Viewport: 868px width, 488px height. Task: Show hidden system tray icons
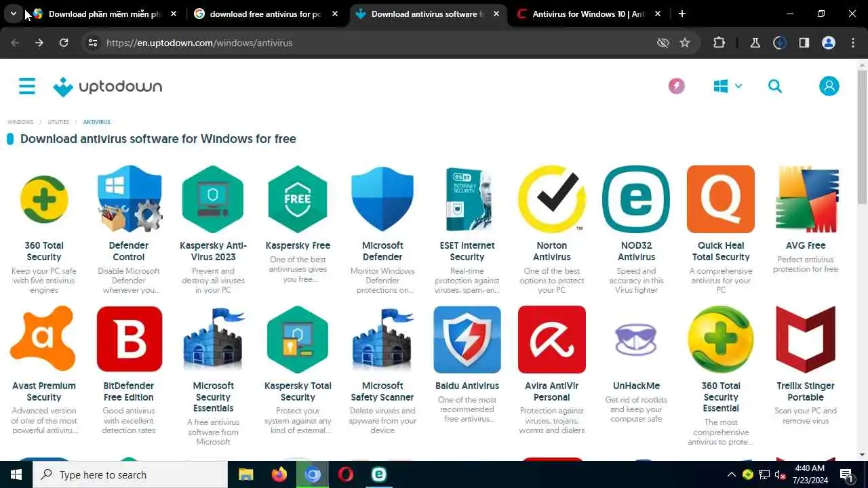(731, 474)
